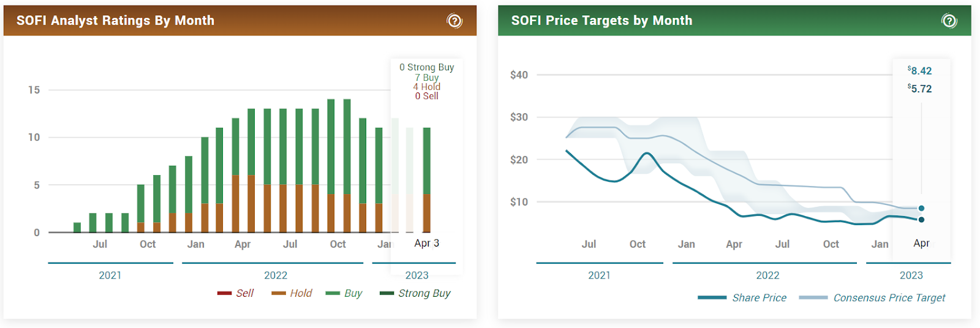Viewport: 980px width, 328px height.
Task: Click the 7 Buy tooltip text
Action: coord(427,77)
